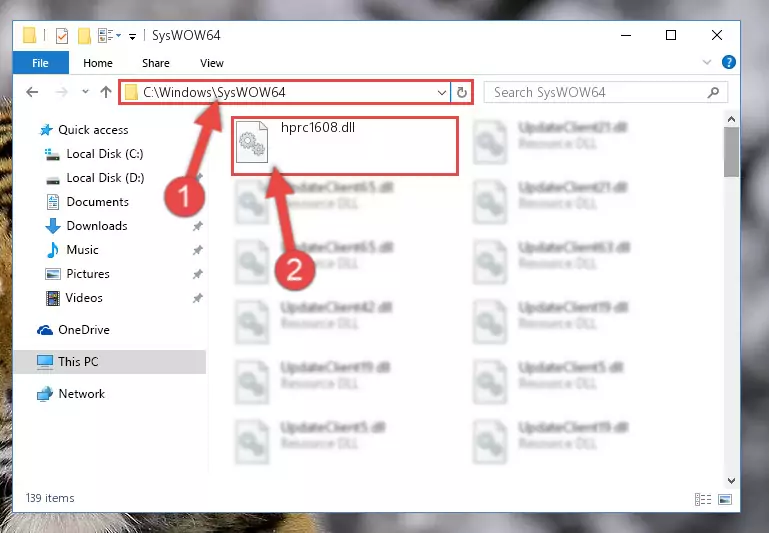Open the recent locations dropdown
This screenshot has height=533, width=769.
[x=85, y=92]
